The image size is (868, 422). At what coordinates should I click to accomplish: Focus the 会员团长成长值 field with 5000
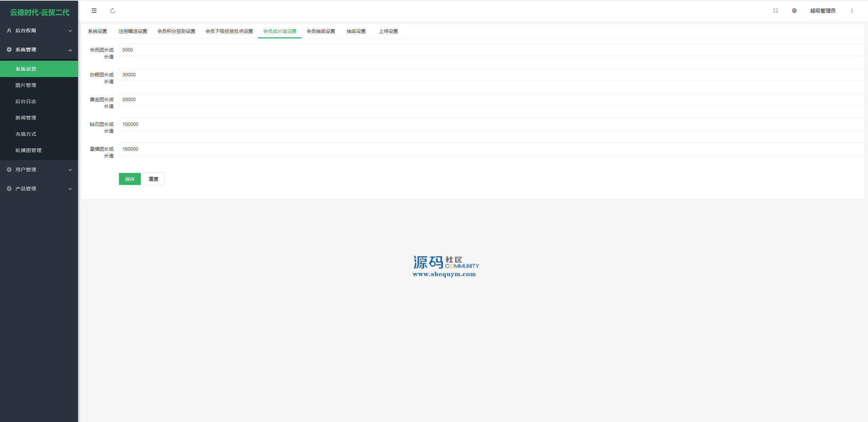[x=491, y=50]
